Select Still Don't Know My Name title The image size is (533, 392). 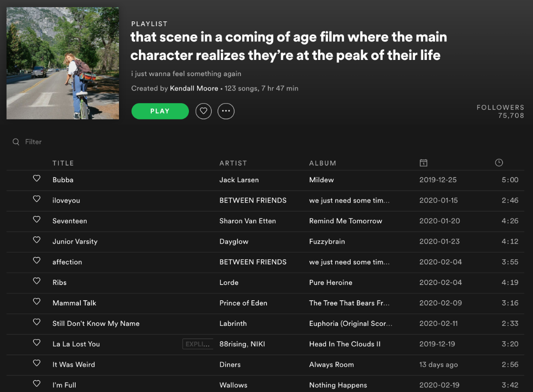[x=96, y=323]
